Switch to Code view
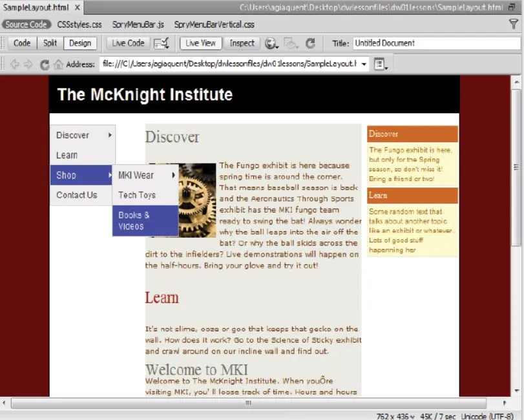 pyautogui.click(x=22, y=43)
